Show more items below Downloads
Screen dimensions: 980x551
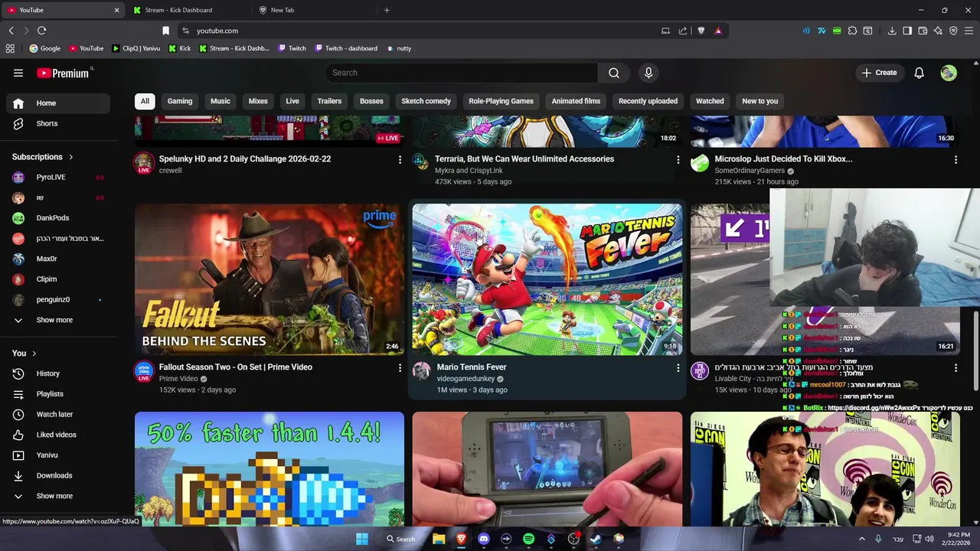click(x=58, y=496)
